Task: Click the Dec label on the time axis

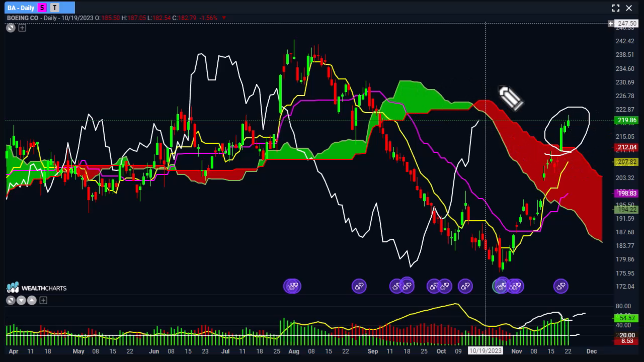Action: pyautogui.click(x=591, y=351)
